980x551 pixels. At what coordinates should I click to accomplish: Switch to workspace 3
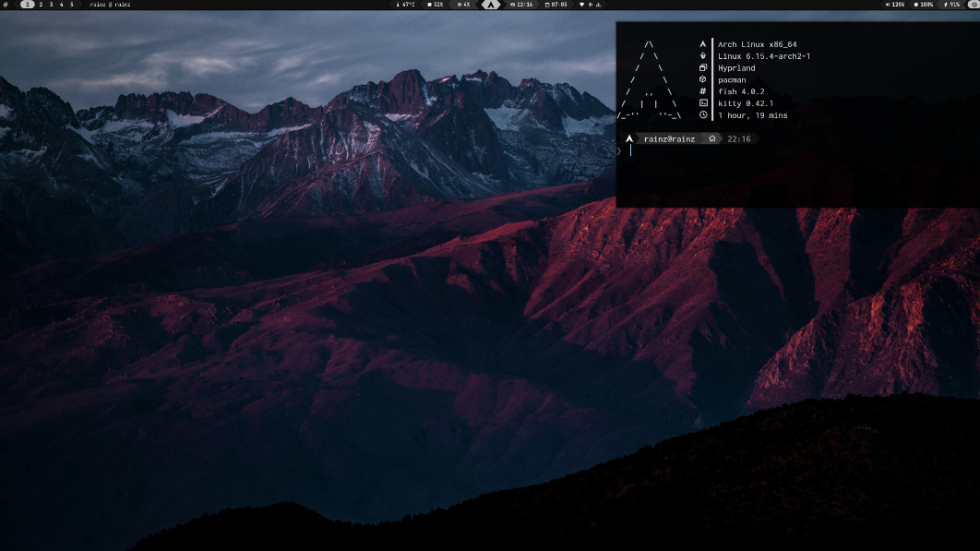(51, 5)
